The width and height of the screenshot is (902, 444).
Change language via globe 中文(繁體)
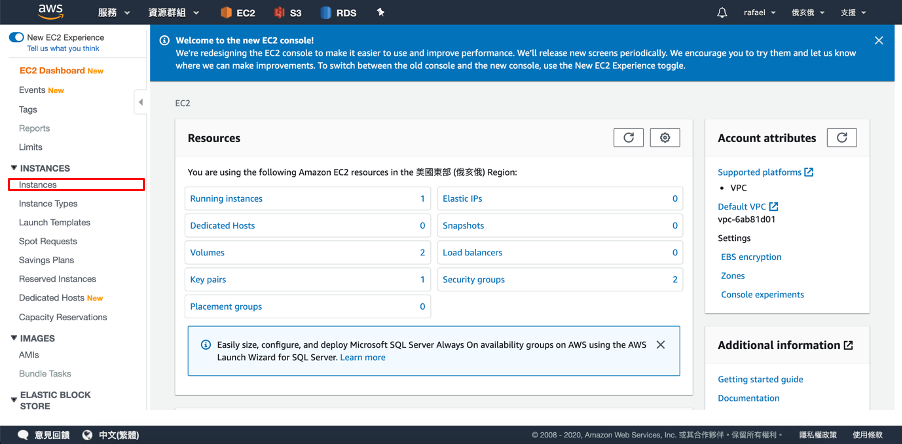click(x=110, y=435)
